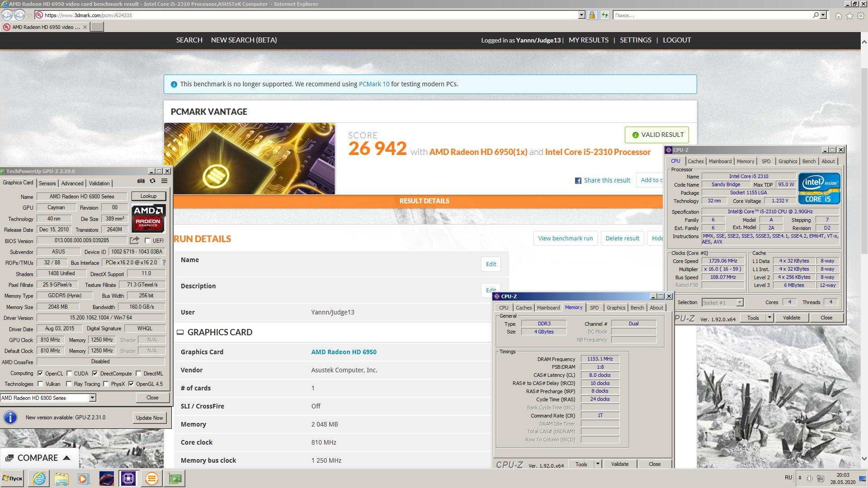The width and height of the screenshot is (868, 488).
Task: Click the View benchmark run button
Action: (566, 239)
